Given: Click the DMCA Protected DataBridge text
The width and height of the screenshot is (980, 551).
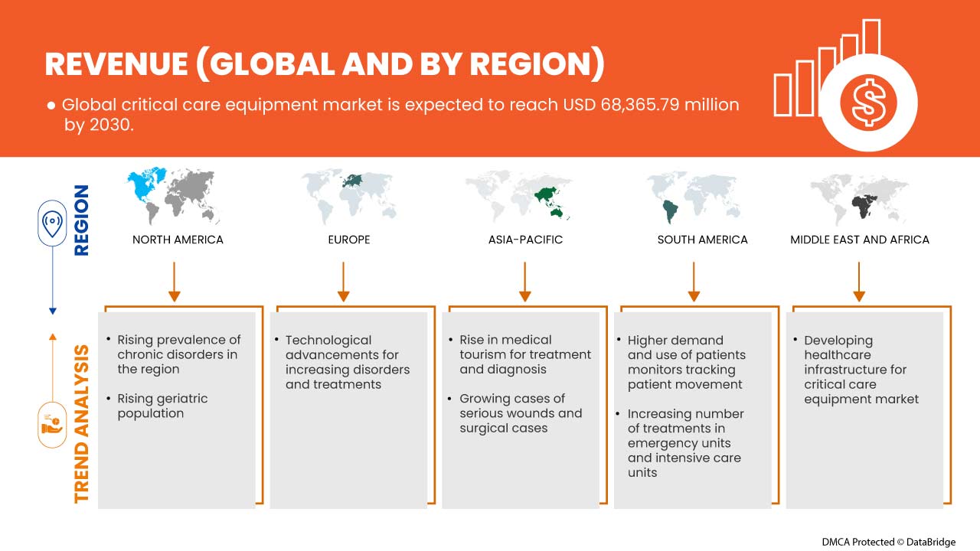Looking at the screenshot, I should coord(888,542).
